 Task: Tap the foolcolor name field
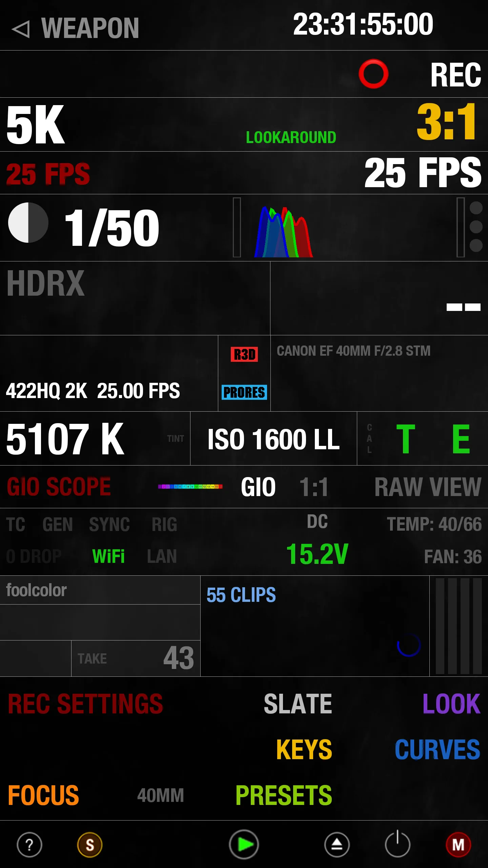pos(100,590)
